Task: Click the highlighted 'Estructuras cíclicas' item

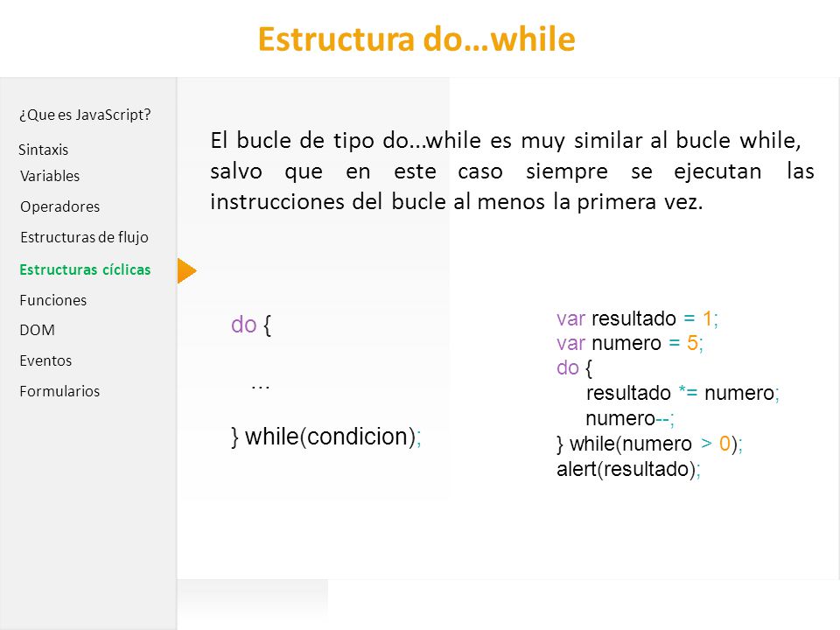Action: [x=85, y=269]
